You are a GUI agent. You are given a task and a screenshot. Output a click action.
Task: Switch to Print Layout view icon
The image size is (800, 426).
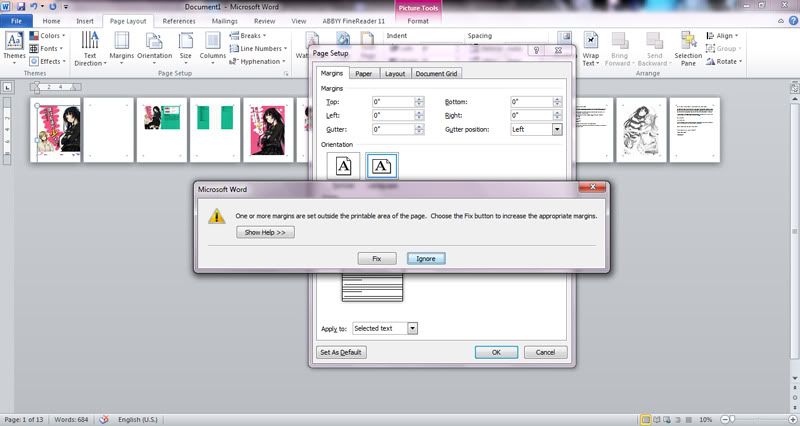(646, 419)
